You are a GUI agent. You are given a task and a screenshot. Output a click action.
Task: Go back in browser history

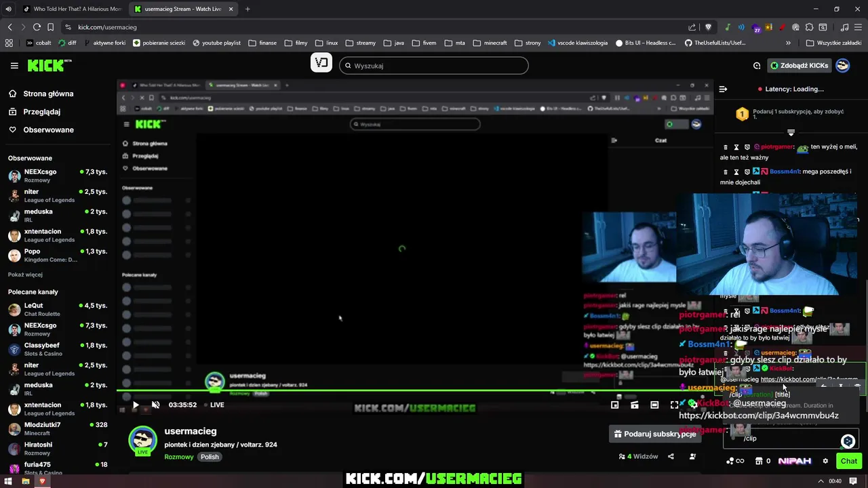click(x=9, y=27)
